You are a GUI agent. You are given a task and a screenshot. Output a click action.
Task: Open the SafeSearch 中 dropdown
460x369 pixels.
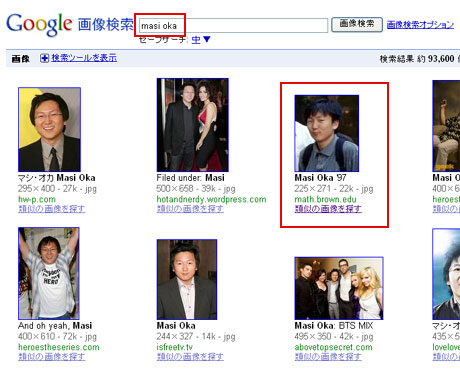coord(201,40)
